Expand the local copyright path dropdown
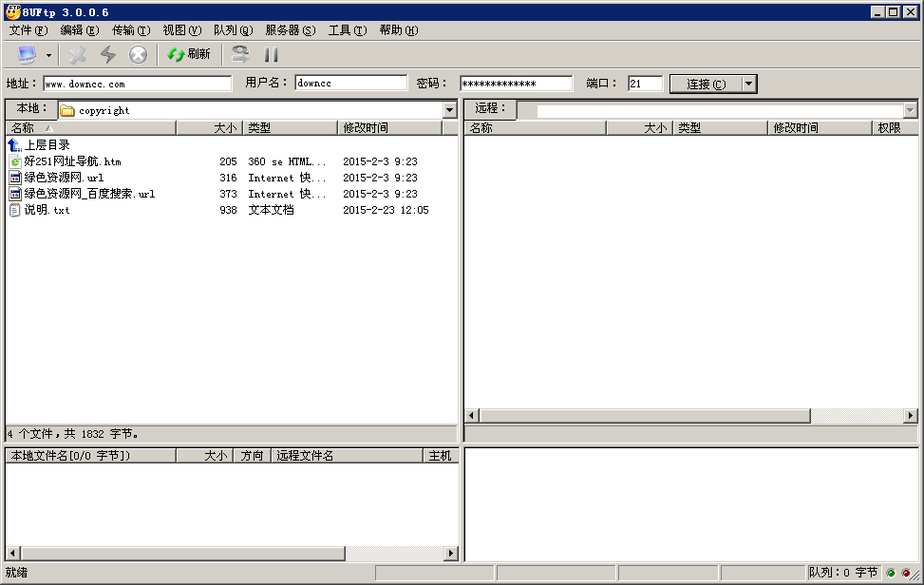Screen dimensions: 924x585 tap(448, 109)
